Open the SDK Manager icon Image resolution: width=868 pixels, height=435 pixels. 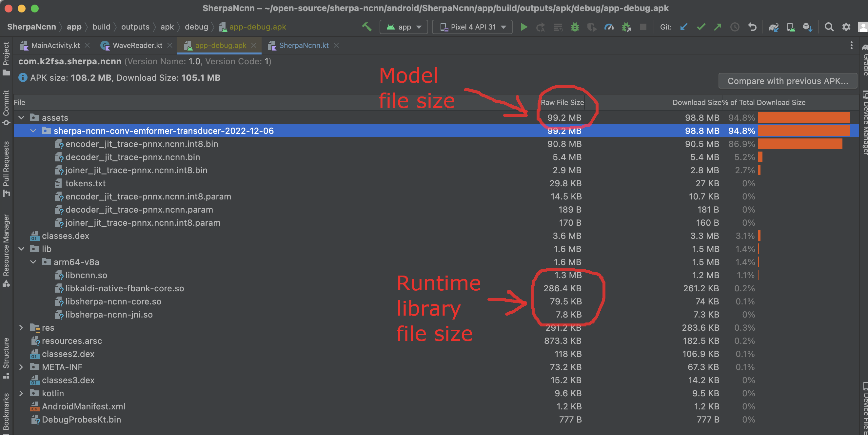pos(808,27)
